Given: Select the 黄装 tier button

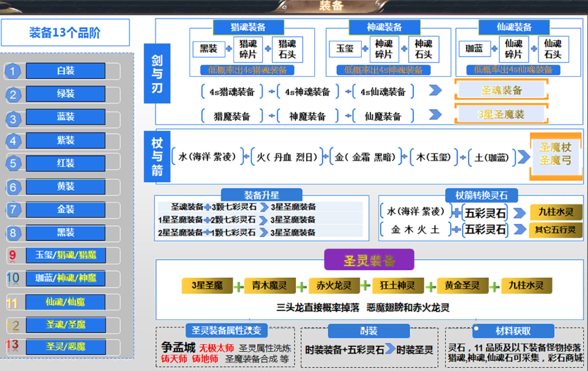Looking at the screenshot, I should tap(66, 186).
